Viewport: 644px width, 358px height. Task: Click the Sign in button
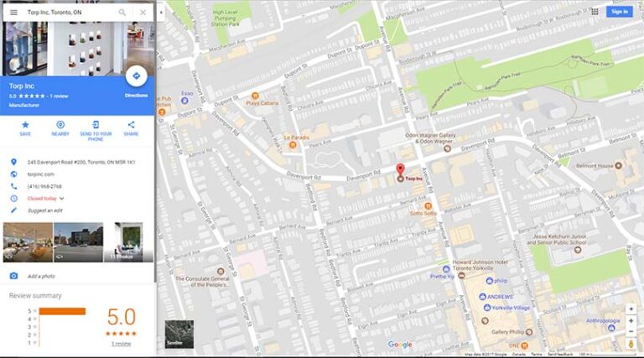(619, 12)
